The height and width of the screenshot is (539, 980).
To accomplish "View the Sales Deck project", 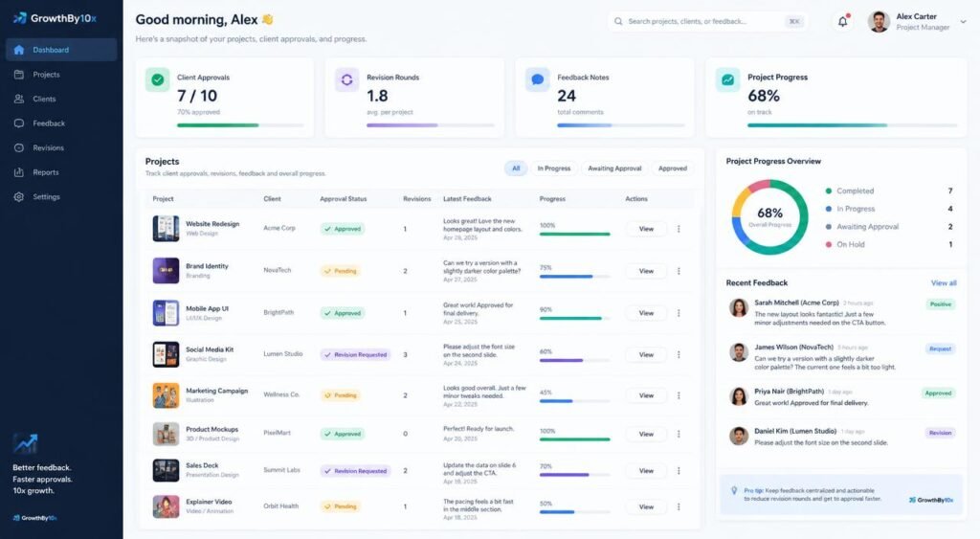I will (646, 470).
